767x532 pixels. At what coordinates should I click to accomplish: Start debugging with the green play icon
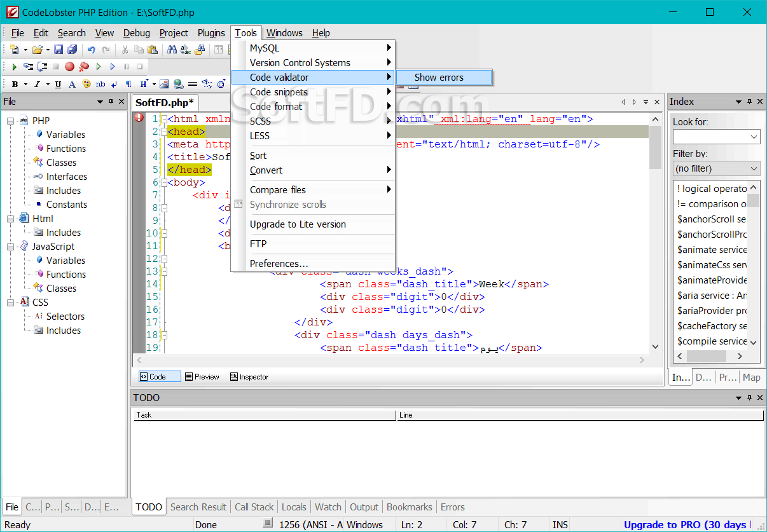pyautogui.click(x=14, y=66)
